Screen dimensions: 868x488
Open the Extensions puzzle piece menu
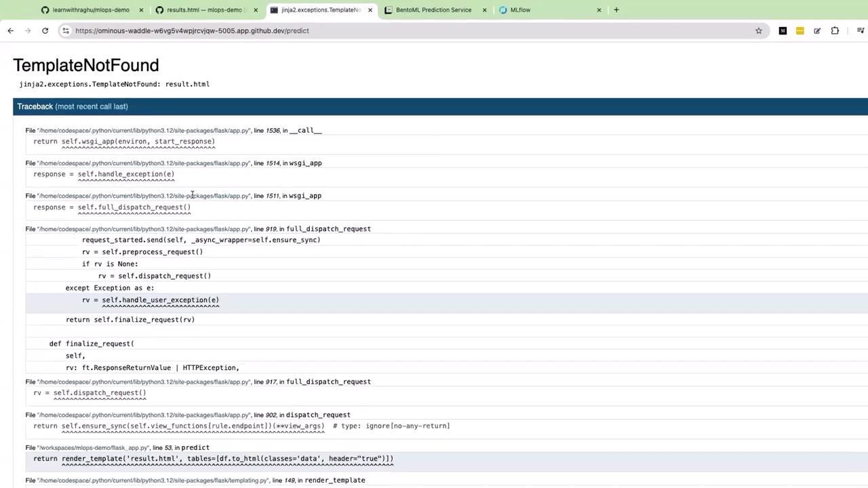pos(835,30)
